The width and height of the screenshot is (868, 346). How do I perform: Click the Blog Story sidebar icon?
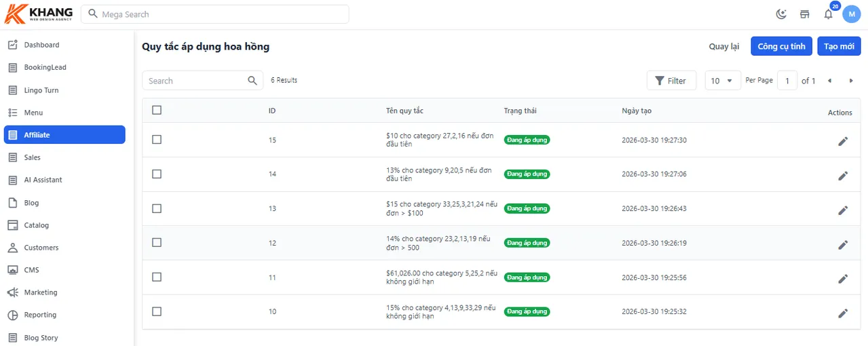click(12, 338)
